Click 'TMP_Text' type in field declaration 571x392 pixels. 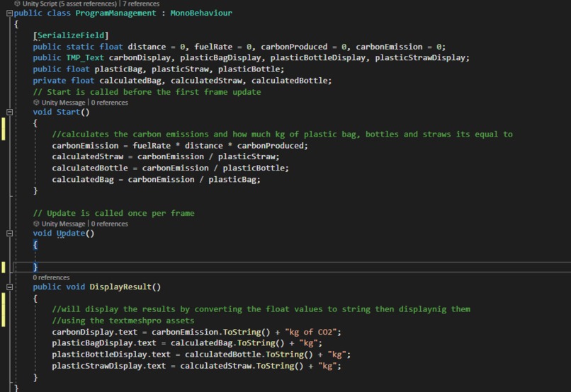pos(85,58)
